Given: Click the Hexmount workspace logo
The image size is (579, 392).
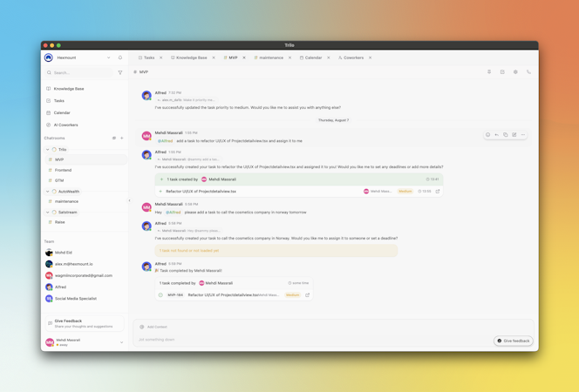Looking at the screenshot, I should (48, 57).
